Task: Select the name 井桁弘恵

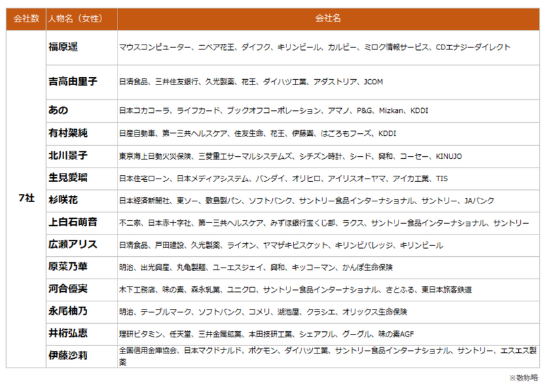Action: coord(68,333)
